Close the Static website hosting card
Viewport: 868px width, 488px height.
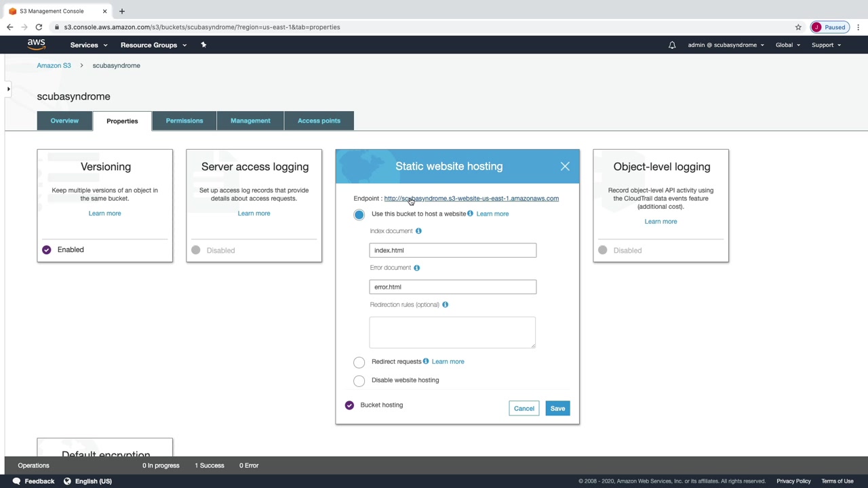point(565,166)
